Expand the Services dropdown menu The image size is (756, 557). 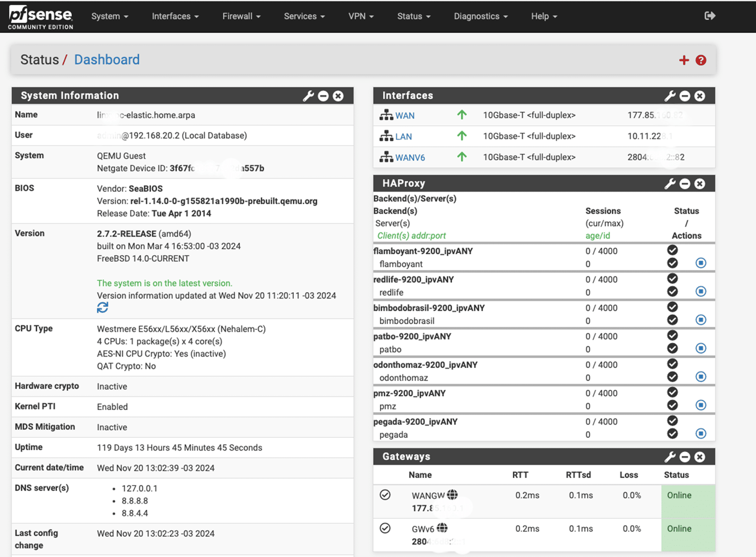point(304,16)
